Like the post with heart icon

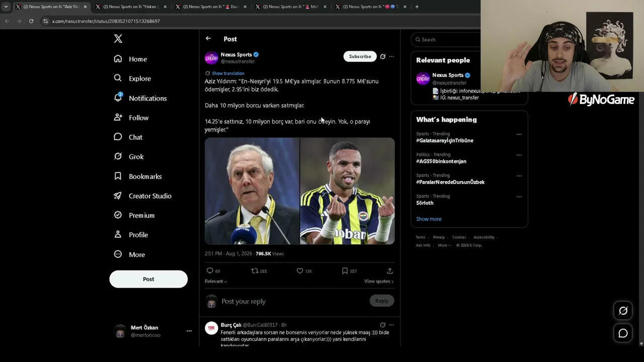[x=300, y=271]
